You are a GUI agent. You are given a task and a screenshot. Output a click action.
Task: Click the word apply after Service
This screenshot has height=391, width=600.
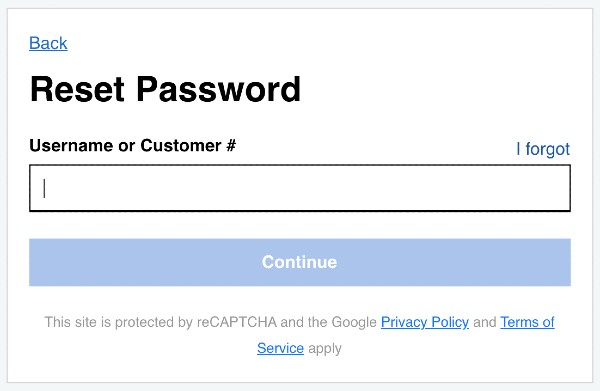click(x=325, y=349)
